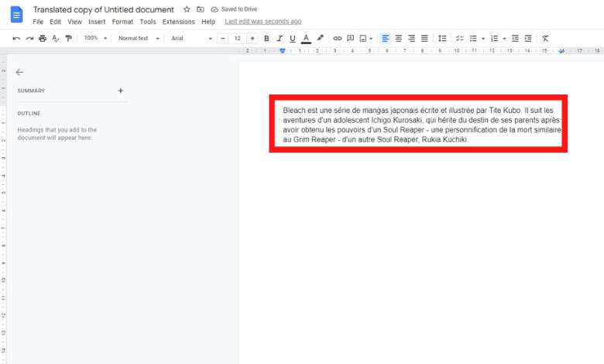Click the font size 12 field
Viewport: 604px width, 364px height.
click(x=238, y=39)
